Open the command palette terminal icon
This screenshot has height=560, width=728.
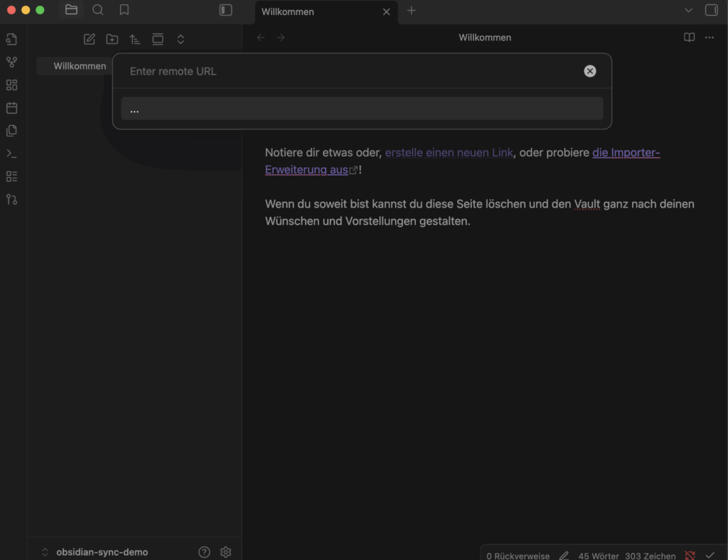click(11, 154)
